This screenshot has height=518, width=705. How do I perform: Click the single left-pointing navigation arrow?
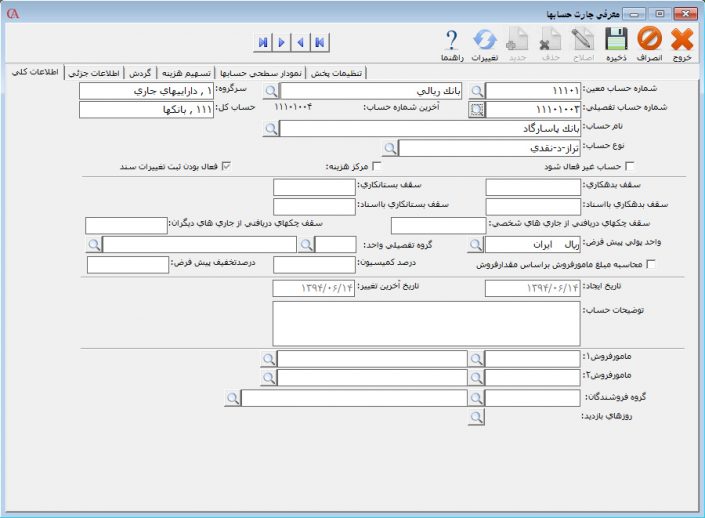point(300,42)
